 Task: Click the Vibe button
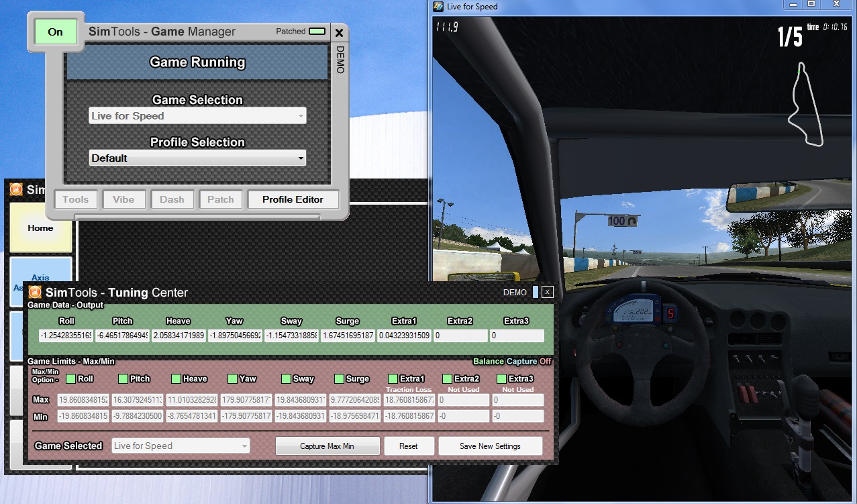pos(123,199)
